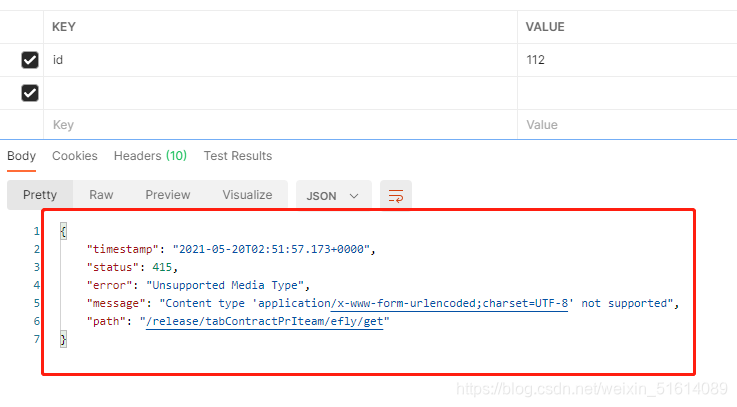Image resolution: width=737 pixels, height=407 pixels.
Task: Click the "message" key in JSON
Action: (x=116, y=303)
